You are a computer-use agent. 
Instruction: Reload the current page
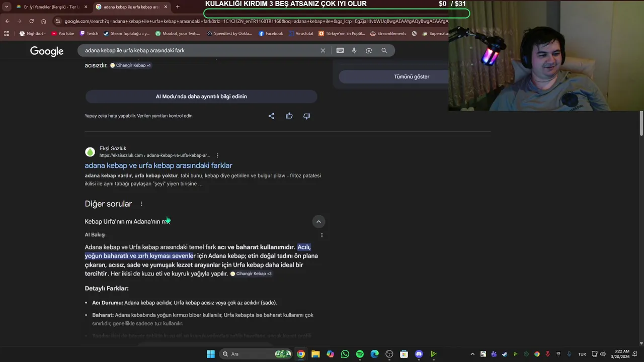(x=31, y=21)
